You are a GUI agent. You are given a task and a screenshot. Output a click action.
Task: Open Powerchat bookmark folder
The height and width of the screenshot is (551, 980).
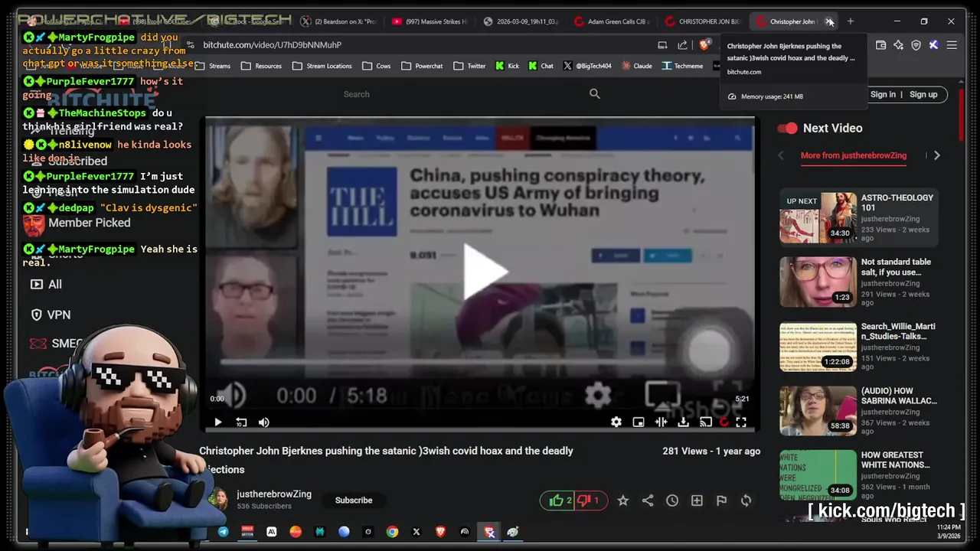421,66
